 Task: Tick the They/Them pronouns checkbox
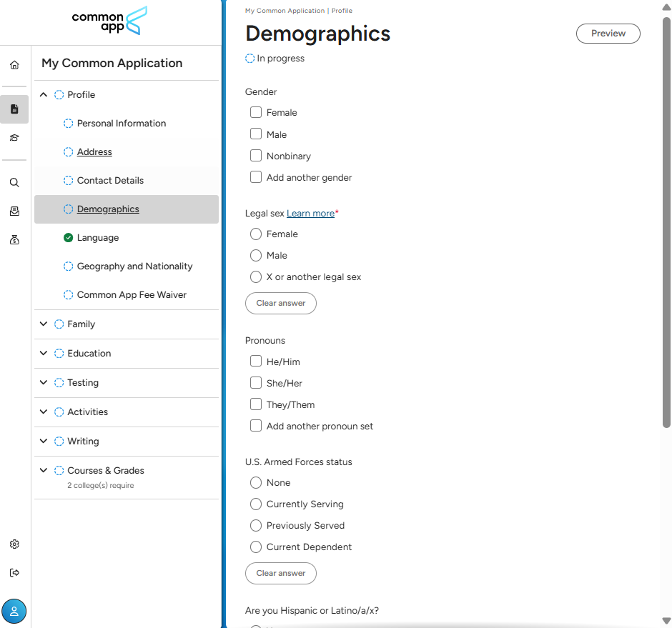coord(256,404)
